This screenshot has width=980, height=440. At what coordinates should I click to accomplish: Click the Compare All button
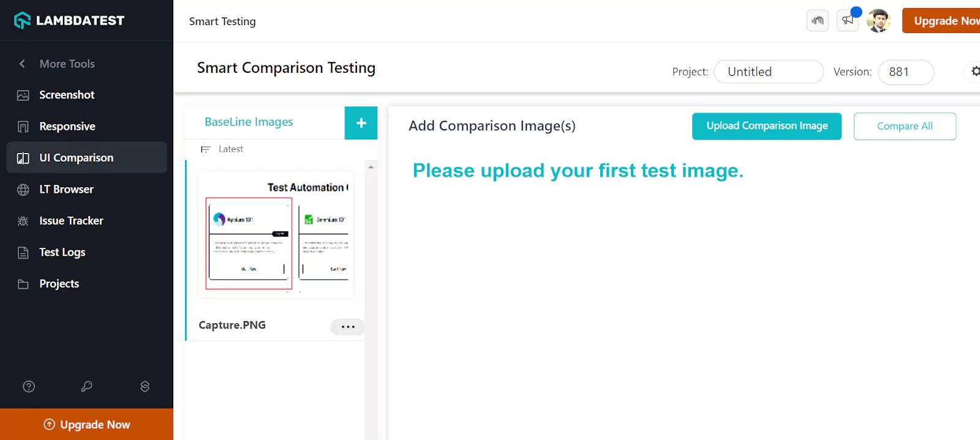[905, 126]
